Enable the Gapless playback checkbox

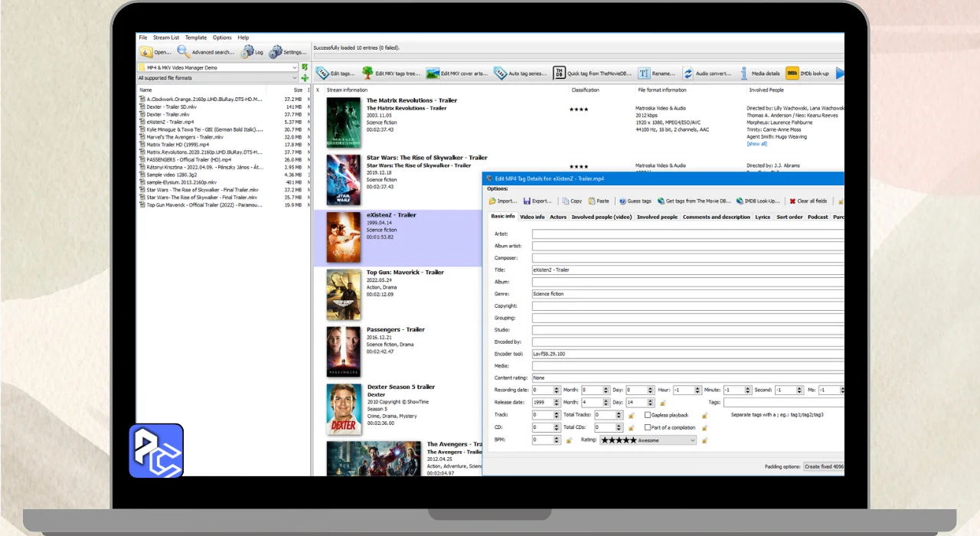(648, 415)
